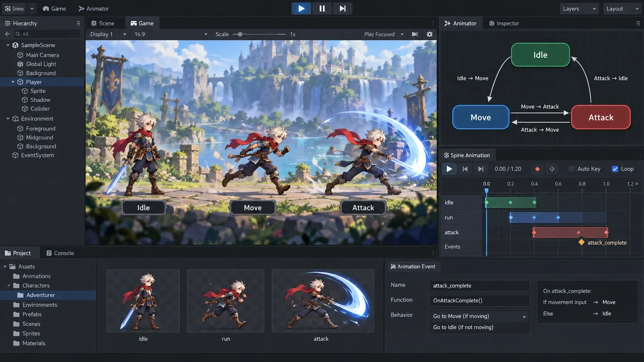Select the blue Move state node
Screen dimensions: 644x362
(481, 117)
